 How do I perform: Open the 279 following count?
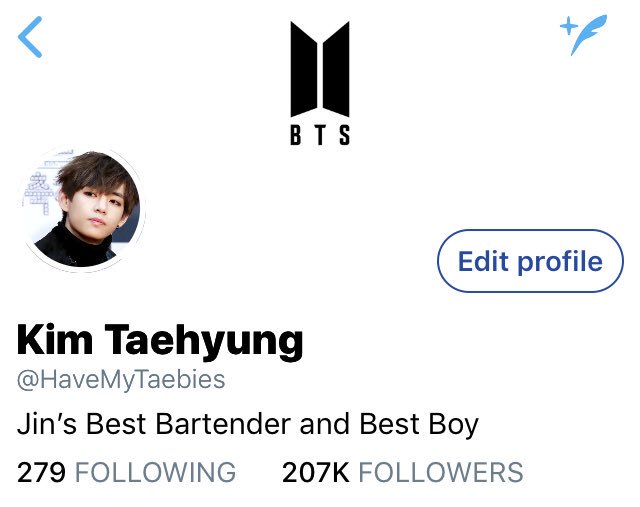pyautogui.click(x=41, y=472)
